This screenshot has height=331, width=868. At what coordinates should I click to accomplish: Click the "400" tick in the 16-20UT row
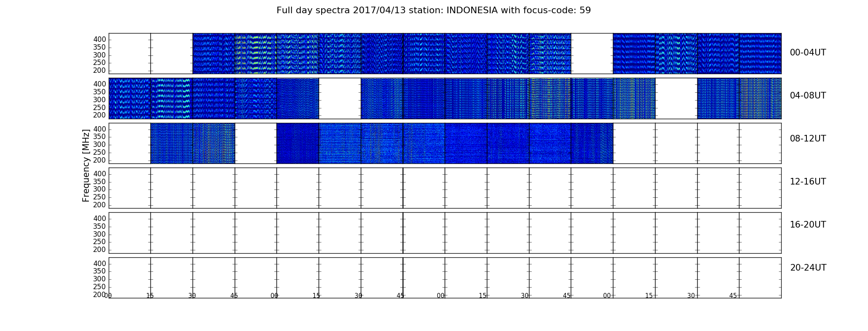(100, 219)
